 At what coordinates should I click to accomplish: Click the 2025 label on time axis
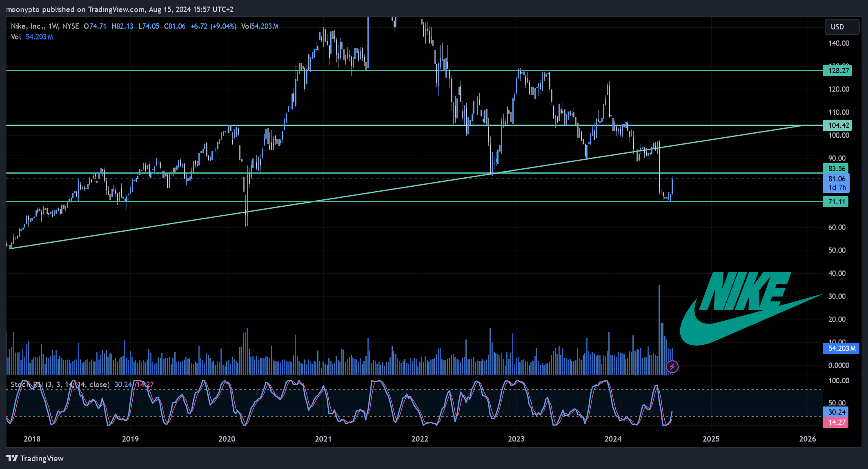(x=711, y=439)
